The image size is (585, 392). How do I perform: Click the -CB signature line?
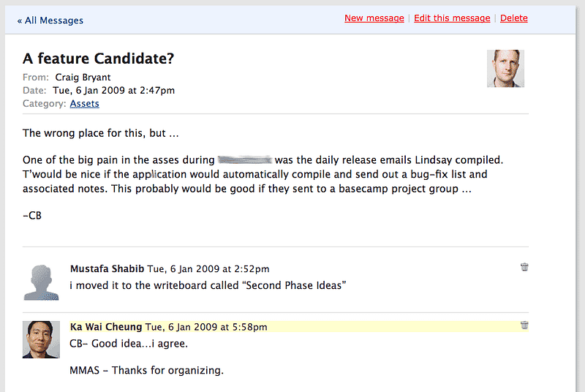point(32,216)
